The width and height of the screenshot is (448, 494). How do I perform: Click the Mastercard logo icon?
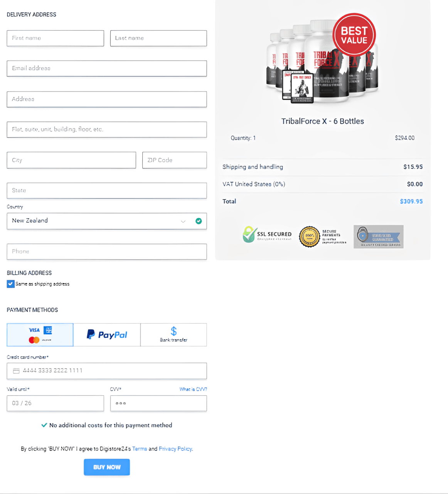pos(34,340)
